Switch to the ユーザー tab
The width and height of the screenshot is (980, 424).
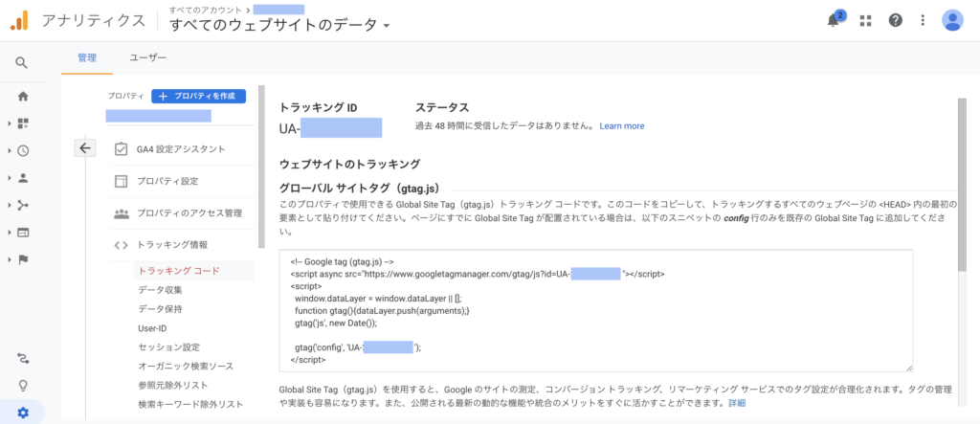(147, 58)
